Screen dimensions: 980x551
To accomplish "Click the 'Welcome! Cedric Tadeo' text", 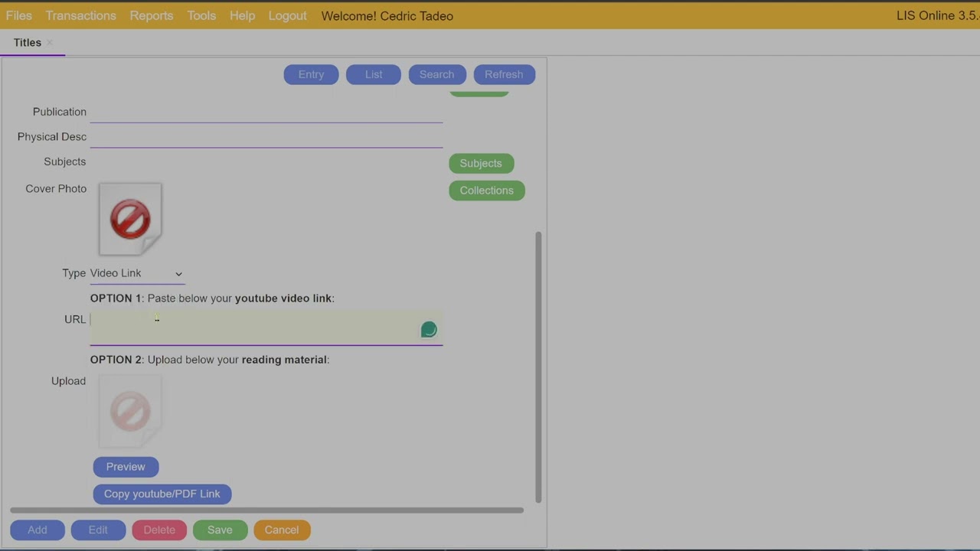I will [387, 16].
